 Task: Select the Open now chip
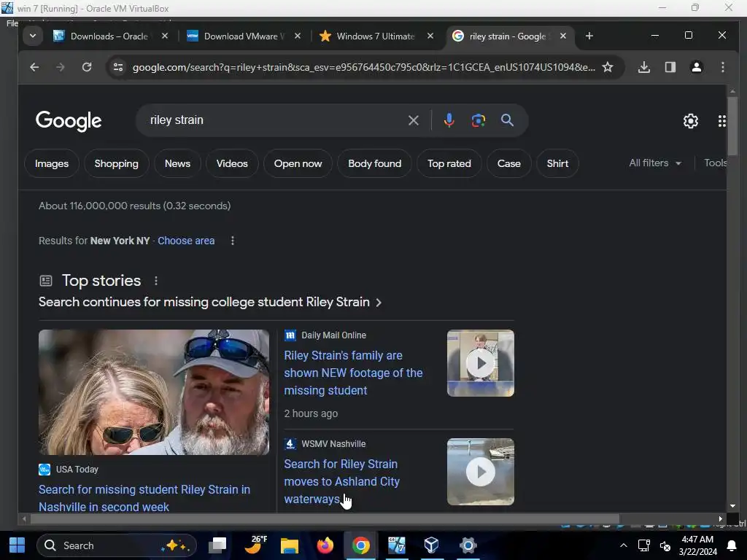[x=298, y=163]
